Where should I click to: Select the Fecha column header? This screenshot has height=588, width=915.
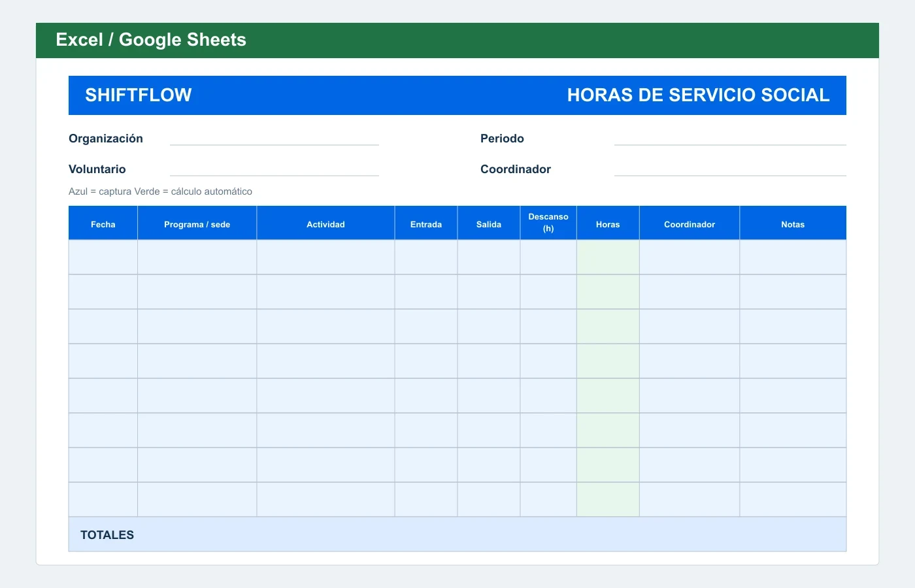103,223
